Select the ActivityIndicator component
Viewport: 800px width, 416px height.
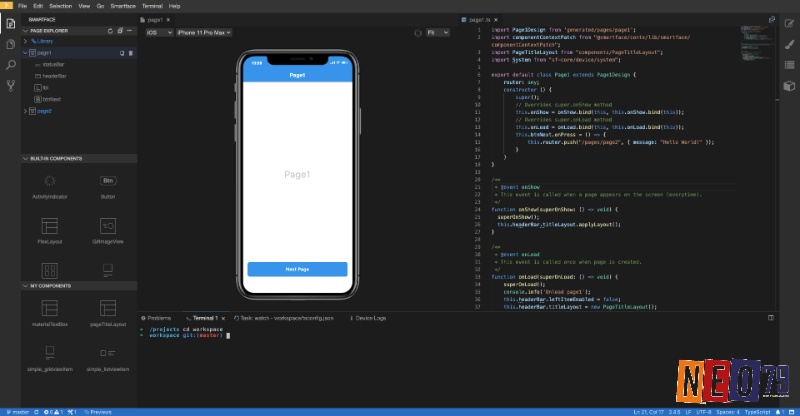[49, 186]
